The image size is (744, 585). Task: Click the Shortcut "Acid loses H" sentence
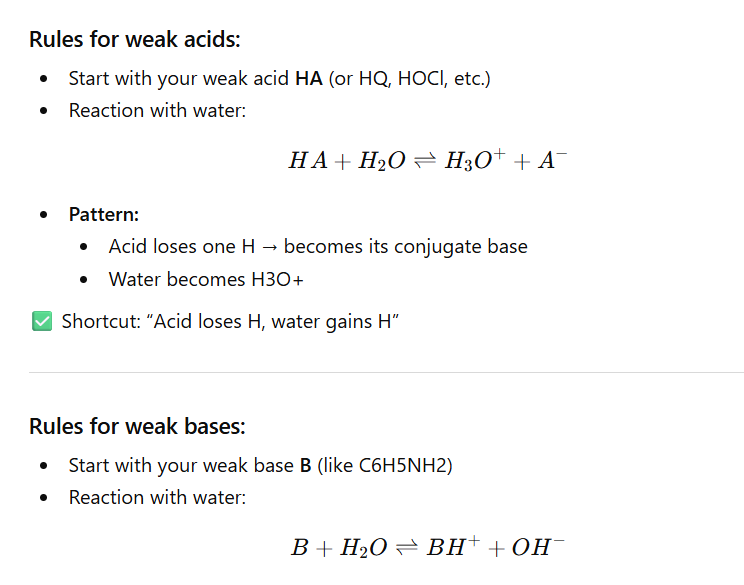click(x=230, y=322)
